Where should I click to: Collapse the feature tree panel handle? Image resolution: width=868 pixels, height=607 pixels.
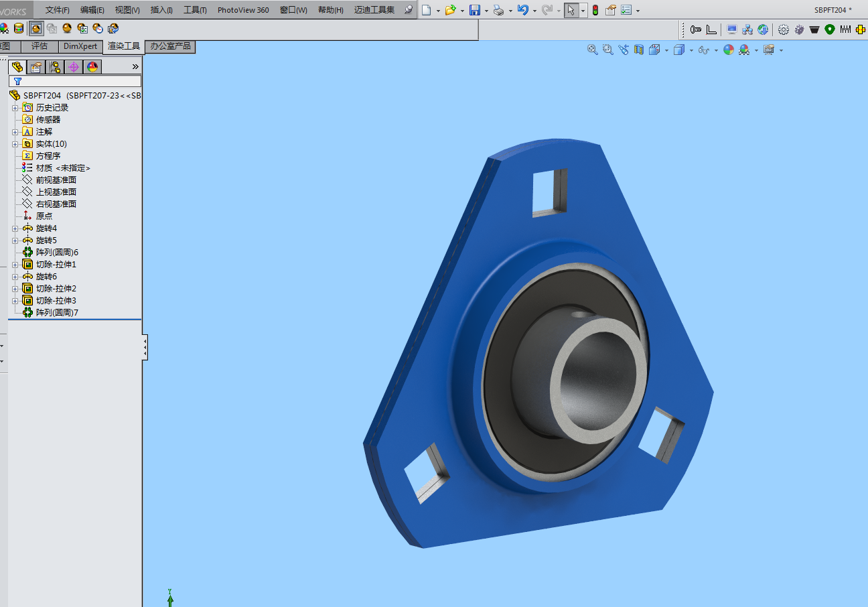145,348
